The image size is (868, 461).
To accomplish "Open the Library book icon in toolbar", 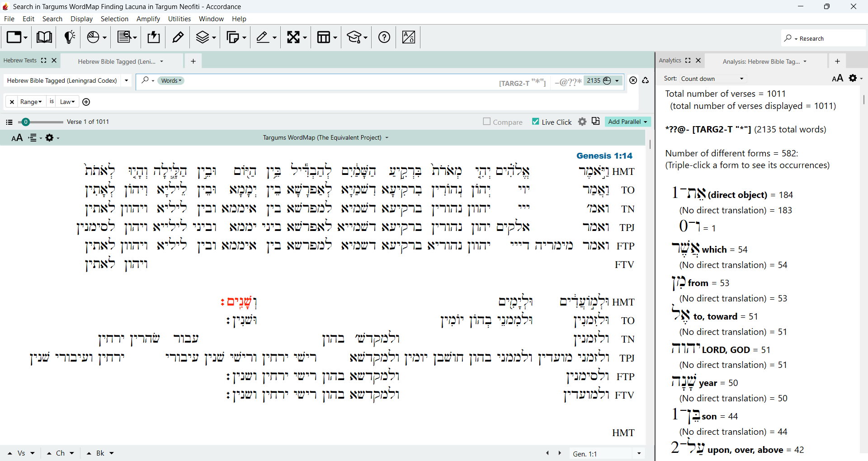I will (x=44, y=37).
